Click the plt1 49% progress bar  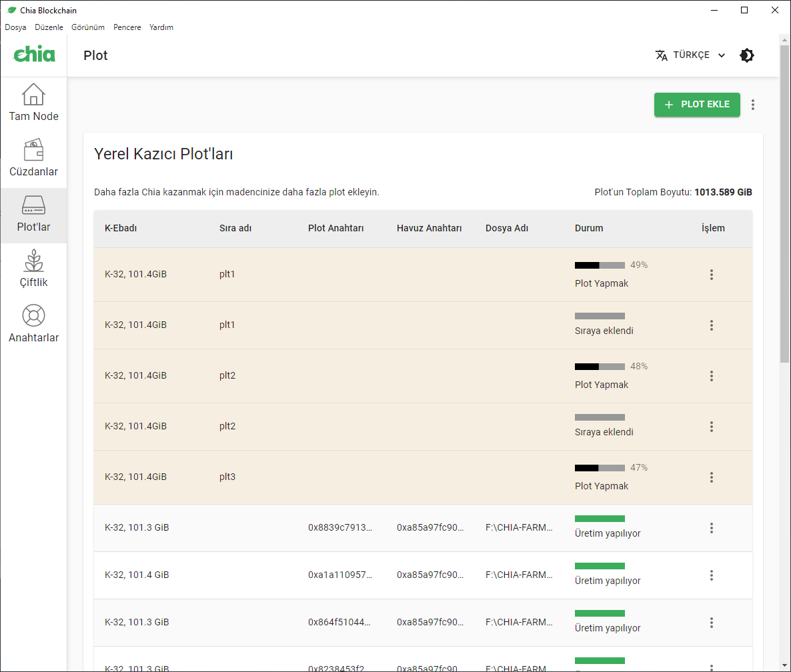pyautogui.click(x=600, y=265)
